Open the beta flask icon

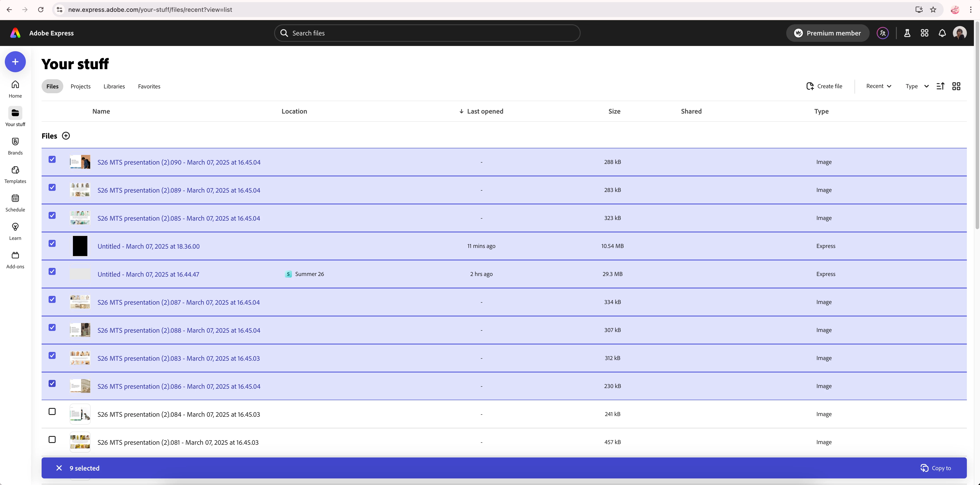(x=907, y=33)
